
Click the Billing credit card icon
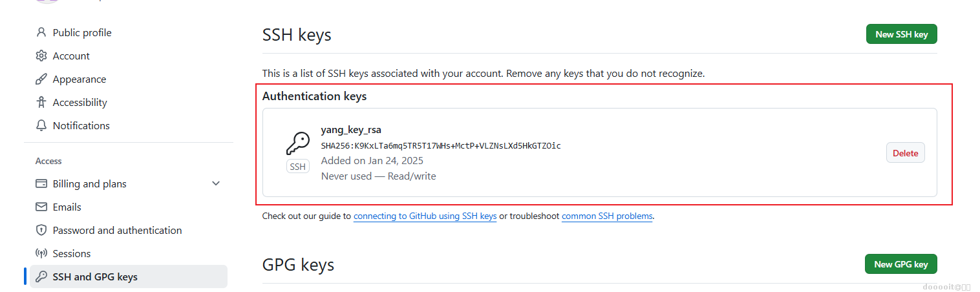coord(41,183)
